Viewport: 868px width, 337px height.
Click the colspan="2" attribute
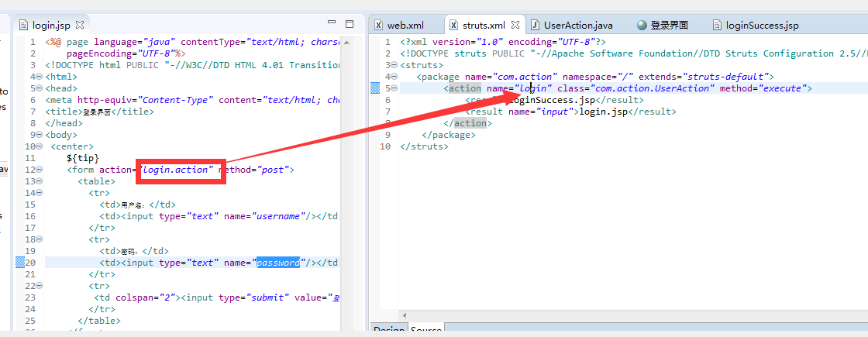(x=146, y=297)
